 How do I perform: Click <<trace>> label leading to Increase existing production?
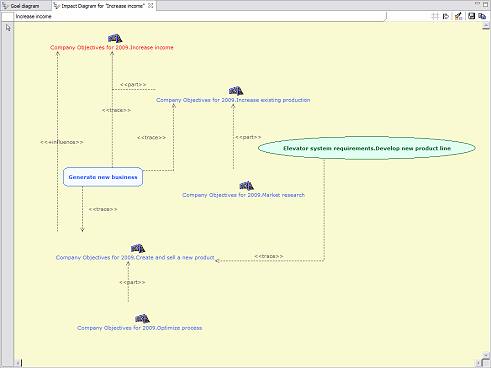[151, 137]
